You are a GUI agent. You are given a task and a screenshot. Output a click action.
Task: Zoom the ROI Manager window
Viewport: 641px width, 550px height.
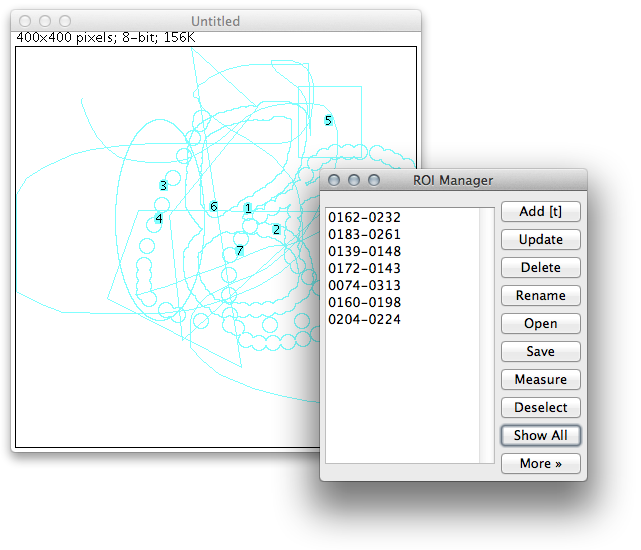pos(374,180)
